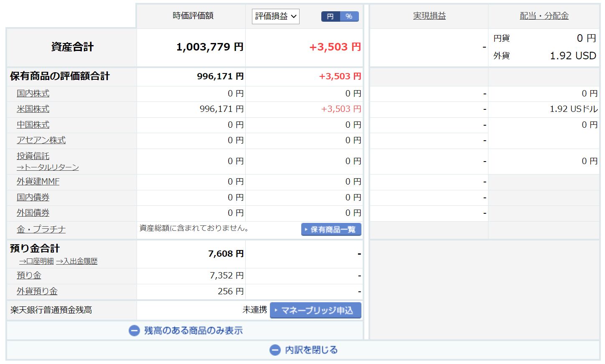Click minus icon beside 残高のある商品のみ表示

pyautogui.click(x=134, y=331)
